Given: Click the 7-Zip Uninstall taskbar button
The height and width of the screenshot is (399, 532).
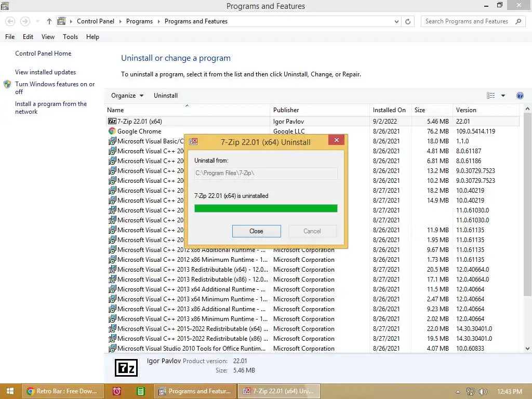Looking at the screenshot, I should [279, 391].
